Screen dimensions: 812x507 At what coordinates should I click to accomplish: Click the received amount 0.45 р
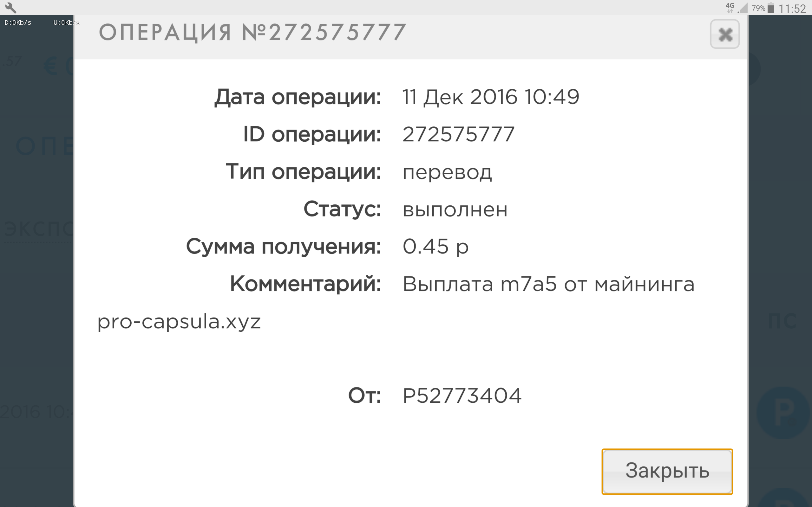pos(435,247)
